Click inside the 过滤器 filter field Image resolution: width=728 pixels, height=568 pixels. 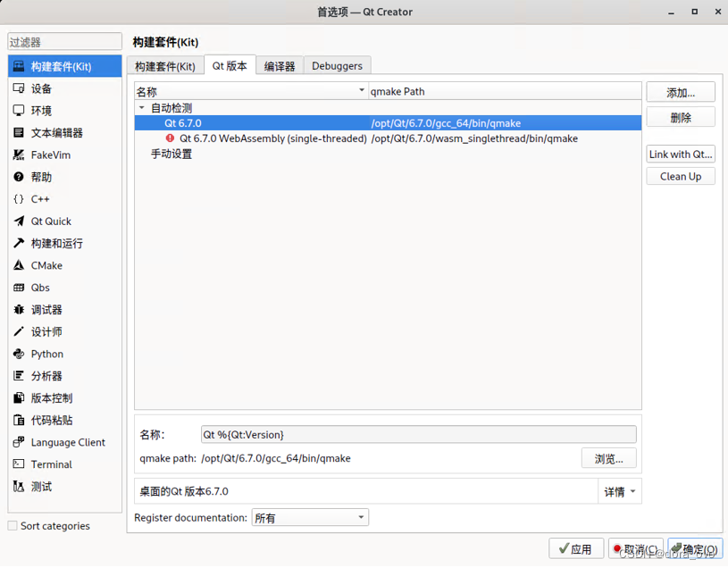click(63, 41)
